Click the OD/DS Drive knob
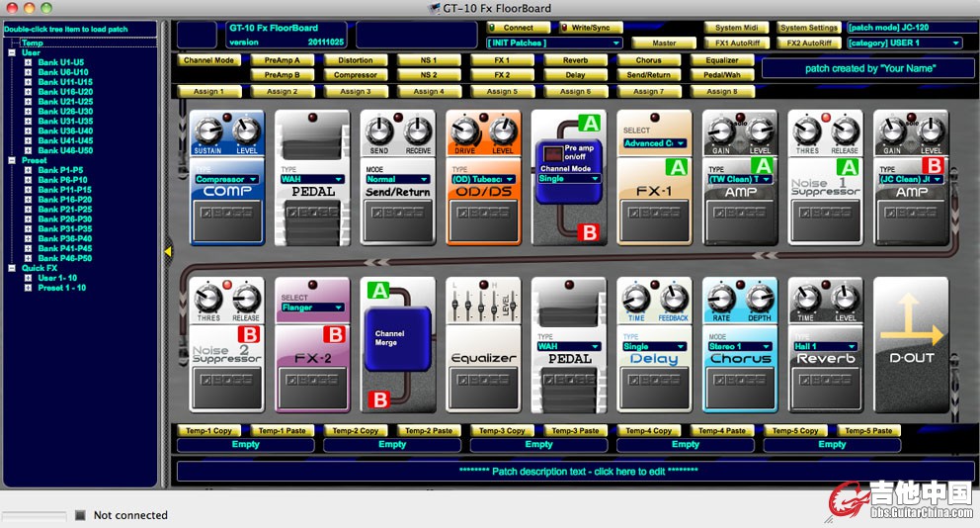980x528 pixels. coord(463,132)
